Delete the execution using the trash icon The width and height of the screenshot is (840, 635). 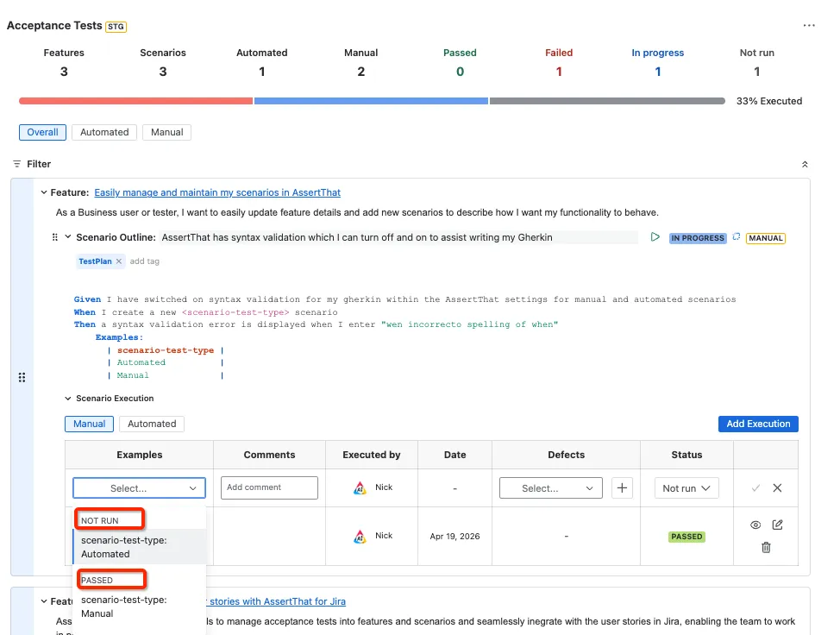pyautogui.click(x=766, y=548)
